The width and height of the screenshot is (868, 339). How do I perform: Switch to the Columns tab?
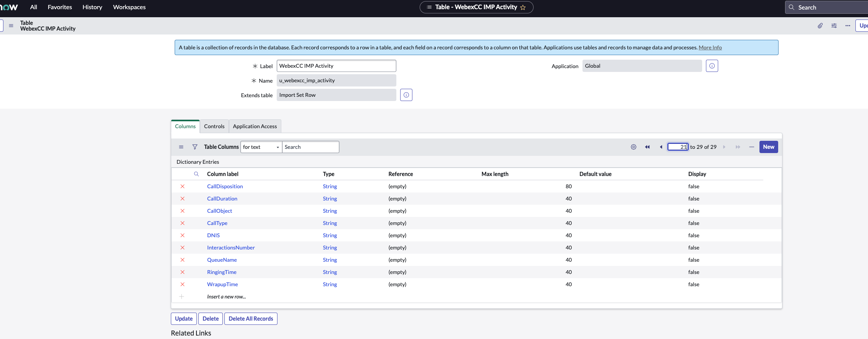coord(185,126)
